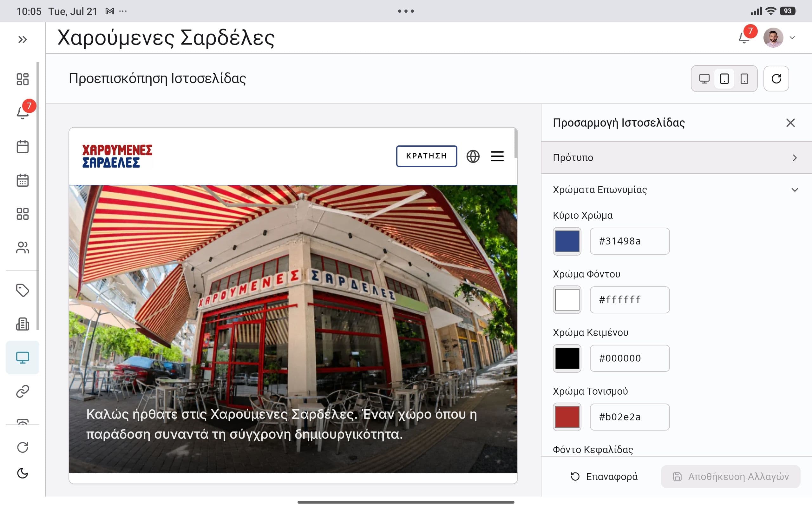Open the Χρώμα Φόντου white color swatch
The image size is (812, 508).
[x=567, y=300]
